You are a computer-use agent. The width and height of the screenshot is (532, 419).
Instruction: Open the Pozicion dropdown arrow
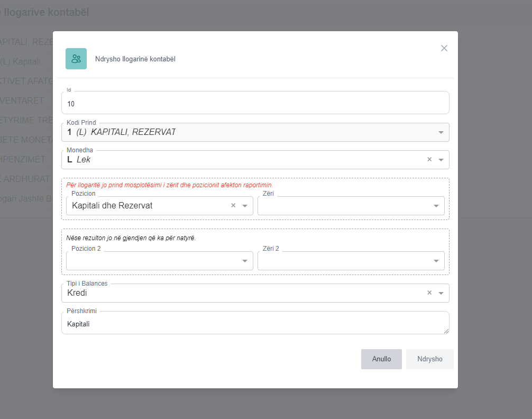245,206
